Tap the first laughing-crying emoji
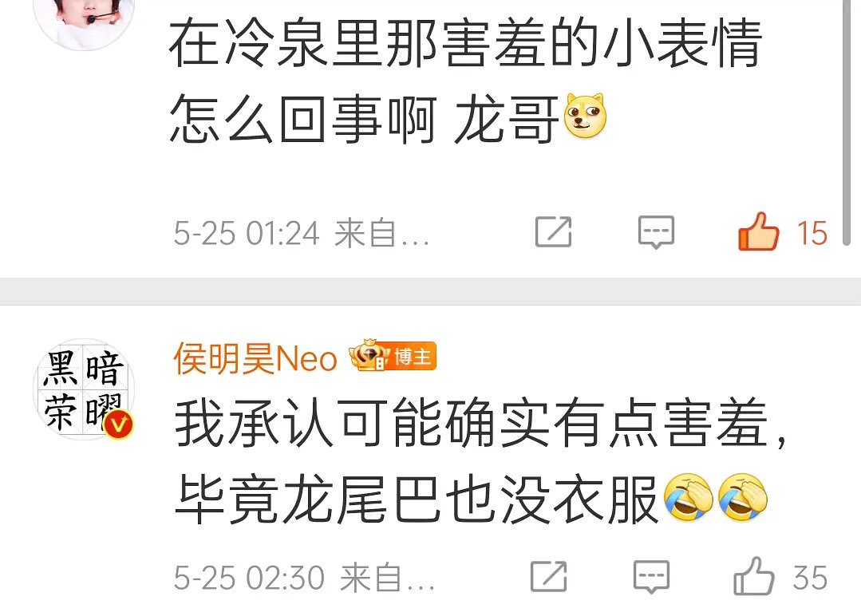The height and width of the screenshot is (616, 861). [x=688, y=496]
